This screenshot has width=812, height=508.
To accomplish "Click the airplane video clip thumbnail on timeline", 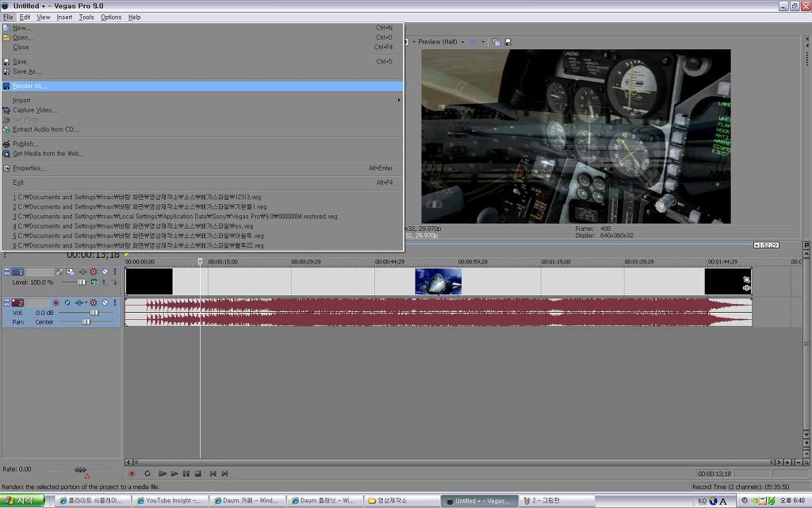I will coord(438,282).
